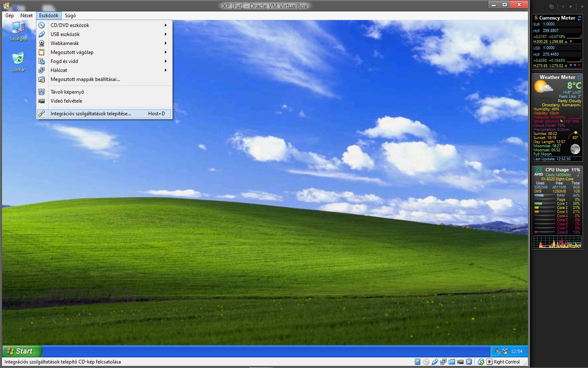Click the Right Control host key label

[507, 362]
